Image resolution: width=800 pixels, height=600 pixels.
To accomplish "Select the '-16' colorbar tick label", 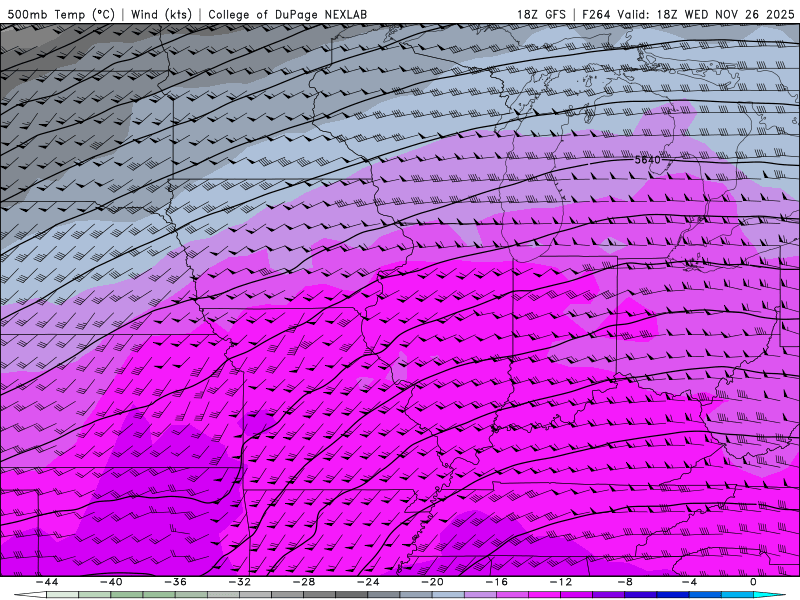I will coord(497,582).
